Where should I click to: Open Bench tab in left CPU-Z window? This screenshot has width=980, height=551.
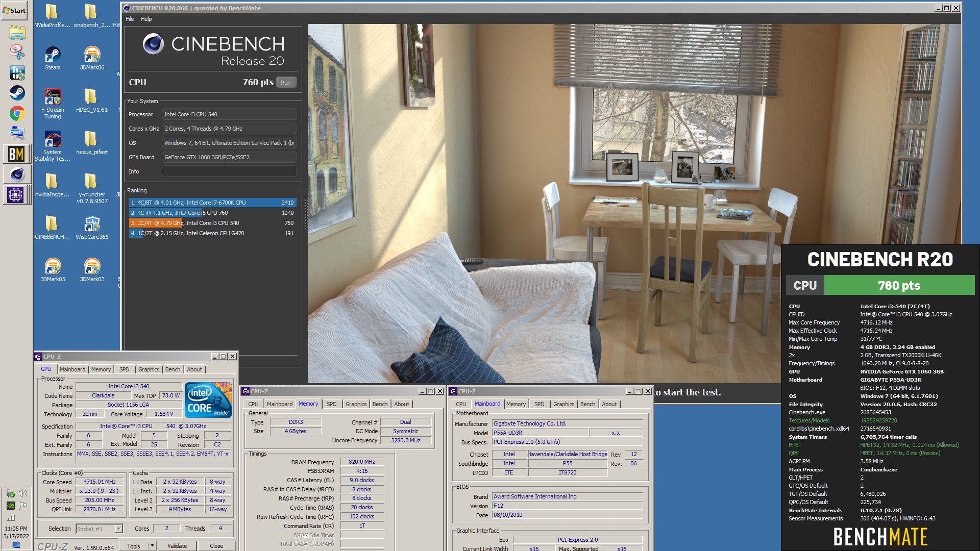coord(173,369)
